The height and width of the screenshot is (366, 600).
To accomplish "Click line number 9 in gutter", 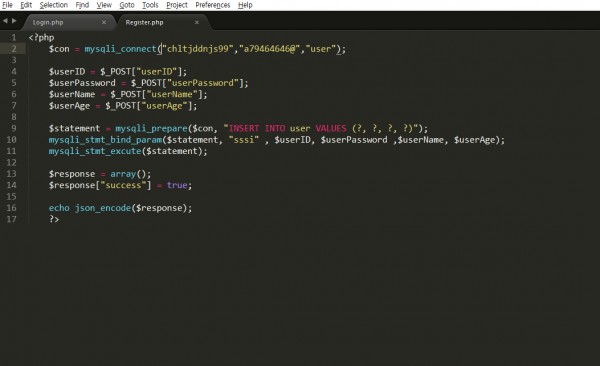I will tap(14, 128).
